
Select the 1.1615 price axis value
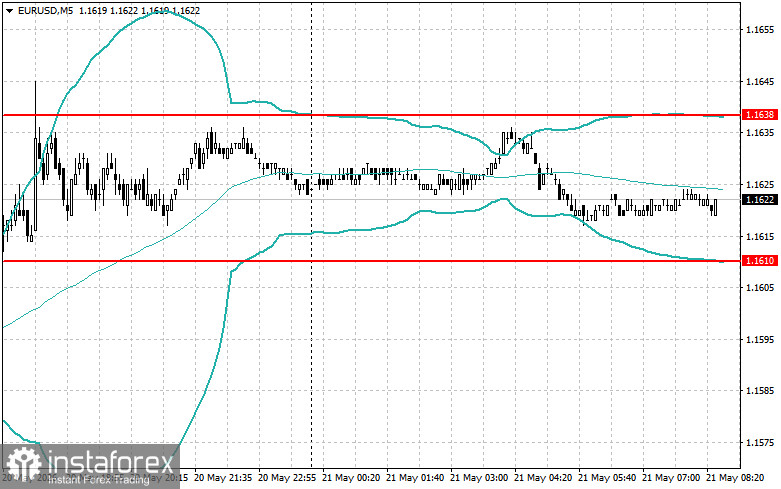coord(760,237)
